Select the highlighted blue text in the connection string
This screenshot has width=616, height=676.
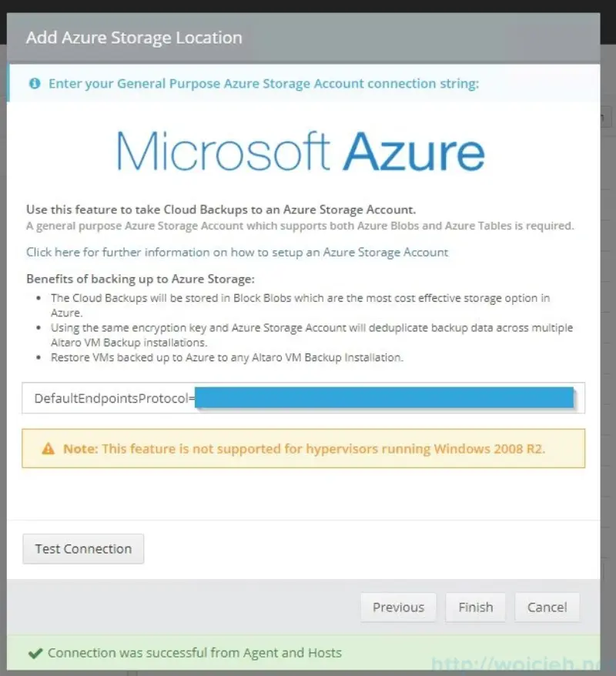click(385, 397)
